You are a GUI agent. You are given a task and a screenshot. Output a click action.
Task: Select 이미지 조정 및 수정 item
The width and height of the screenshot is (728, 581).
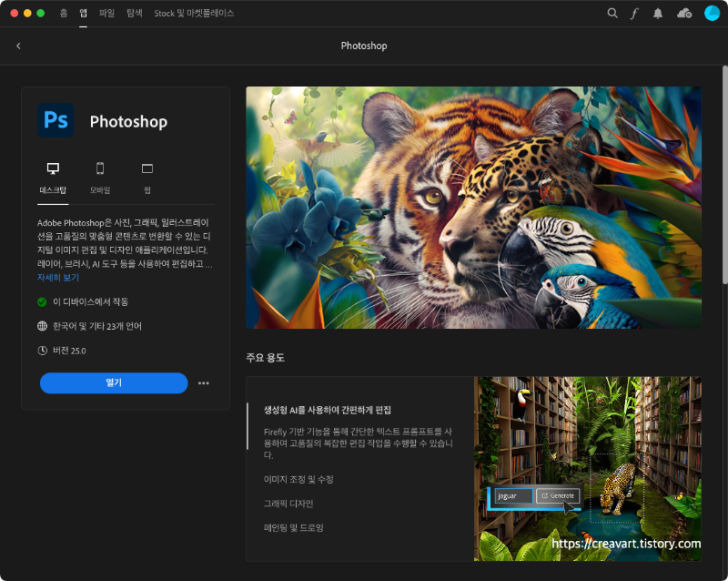[298, 479]
